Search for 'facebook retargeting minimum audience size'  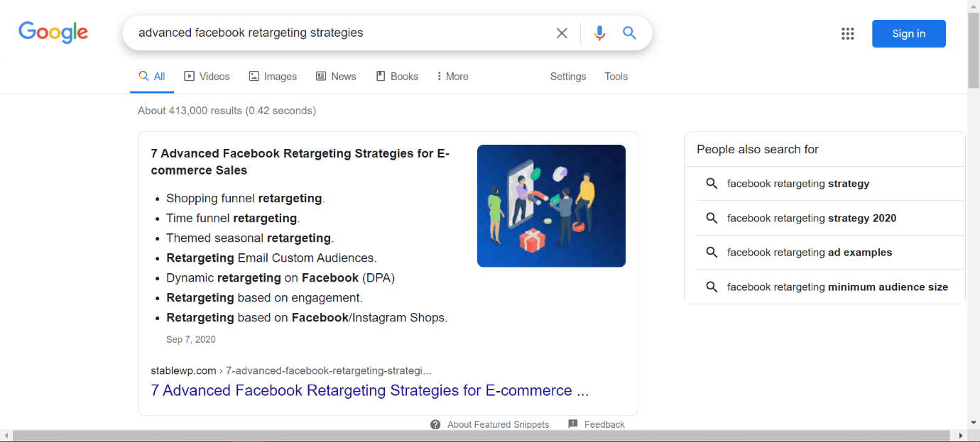coord(837,287)
